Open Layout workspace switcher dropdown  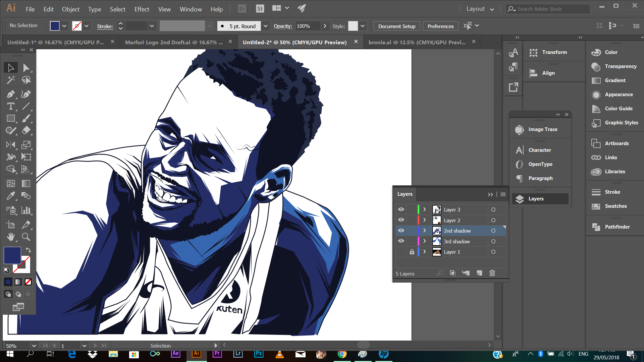(x=480, y=9)
